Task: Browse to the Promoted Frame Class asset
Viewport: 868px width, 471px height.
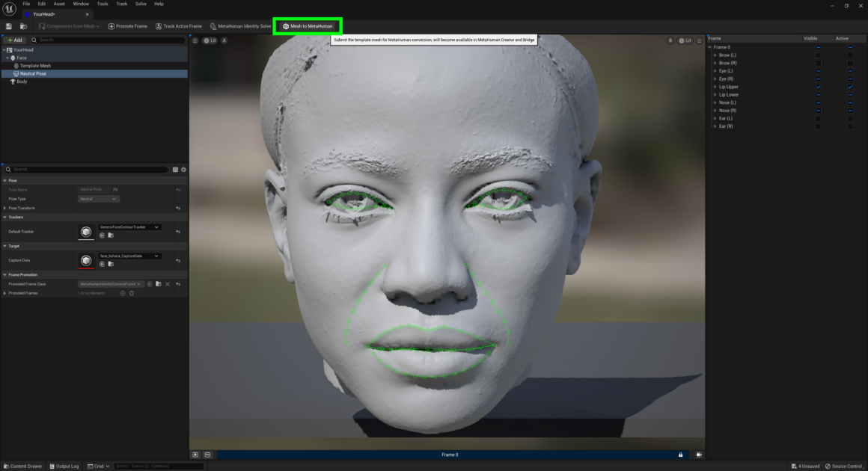Action: (x=159, y=284)
